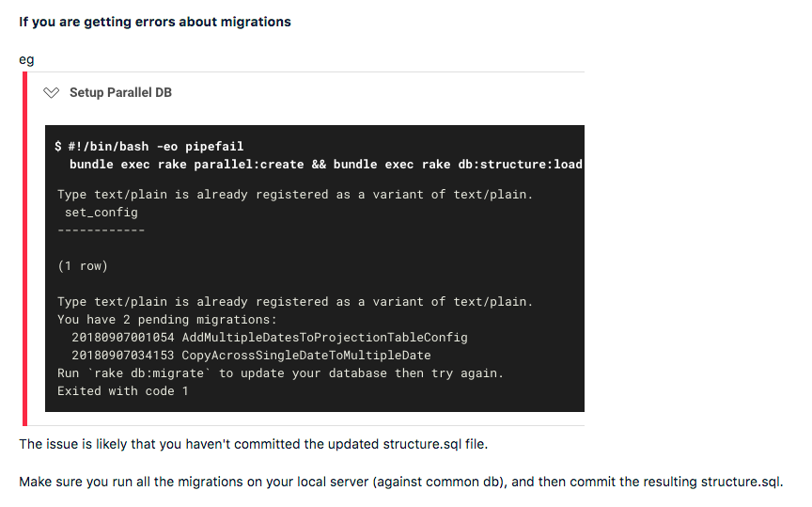This screenshot has height=507, width=812.
Task: Click the 'Make sure you run all the migrations' paragraph
Action: [400, 483]
